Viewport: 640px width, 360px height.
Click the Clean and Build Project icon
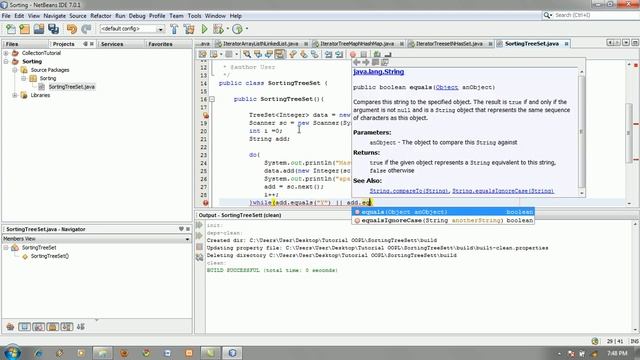[x=189, y=29]
